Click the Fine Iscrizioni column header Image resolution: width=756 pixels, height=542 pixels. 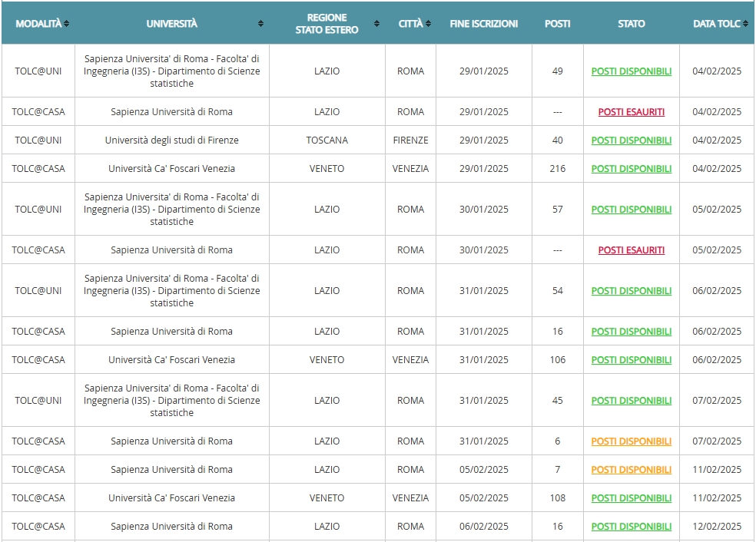point(483,24)
